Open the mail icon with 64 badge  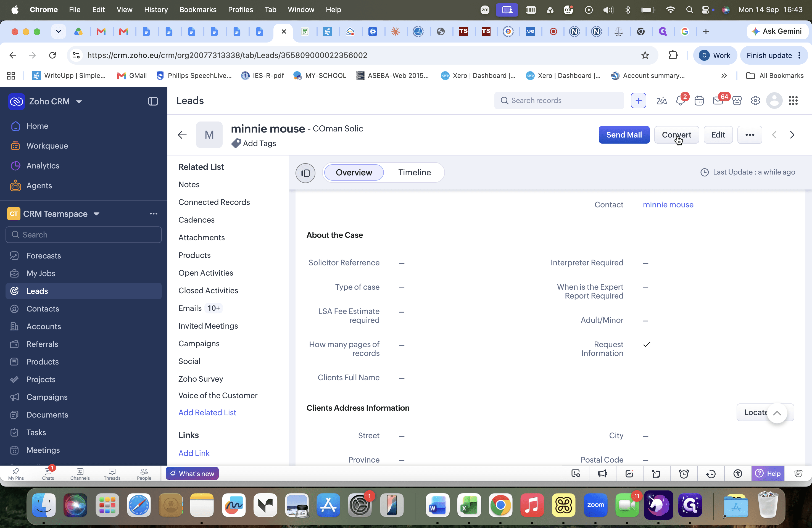tap(718, 101)
